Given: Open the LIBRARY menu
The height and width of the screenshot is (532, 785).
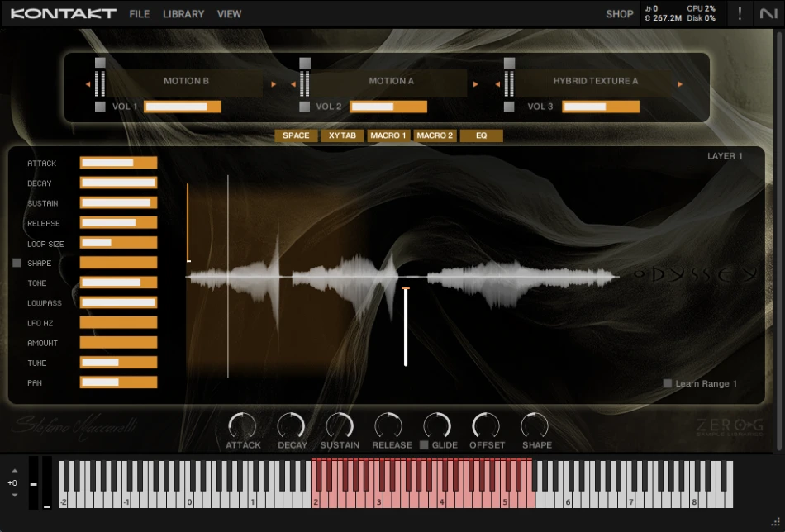Looking at the screenshot, I should [183, 13].
